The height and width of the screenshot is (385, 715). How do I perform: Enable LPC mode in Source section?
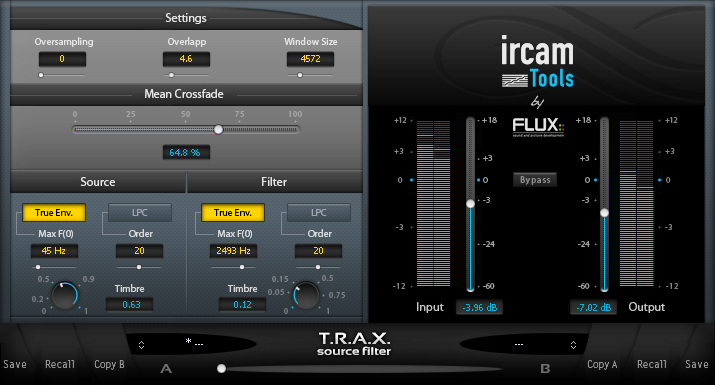[140, 213]
